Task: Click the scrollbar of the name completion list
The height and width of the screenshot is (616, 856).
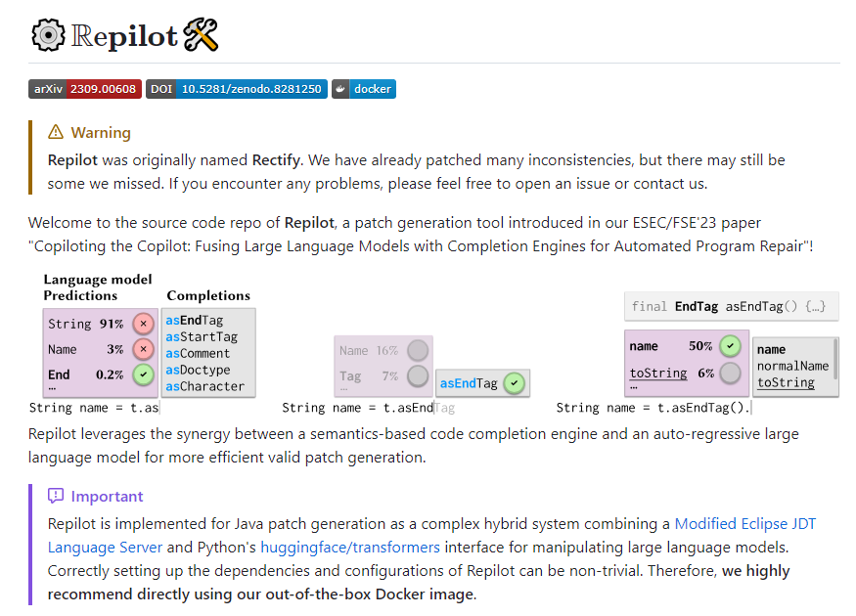Action: (834, 358)
